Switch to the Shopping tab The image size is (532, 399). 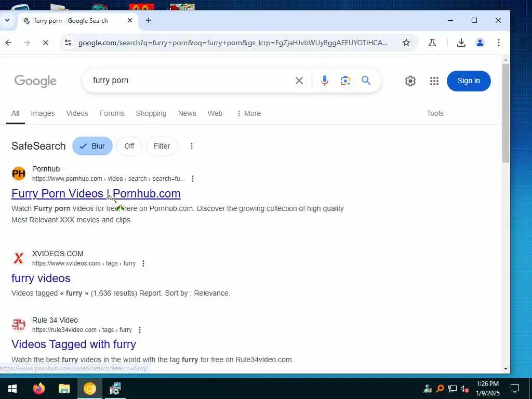click(x=151, y=113)
